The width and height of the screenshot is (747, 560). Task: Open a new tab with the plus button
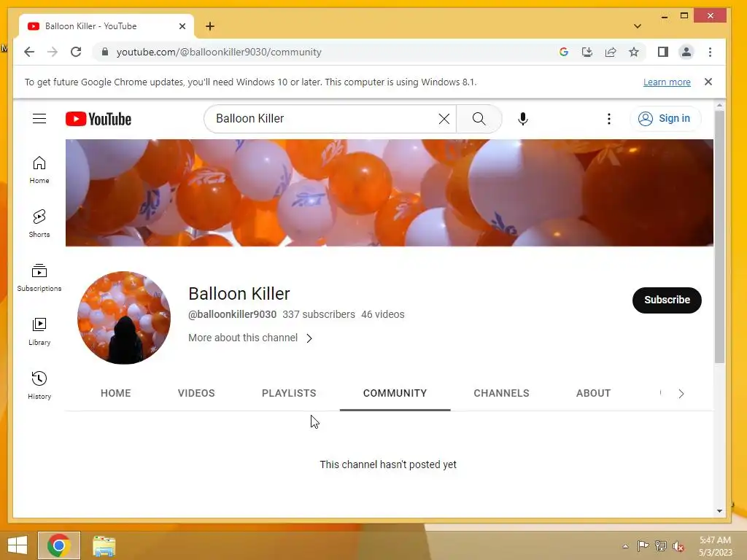[210, 26]
